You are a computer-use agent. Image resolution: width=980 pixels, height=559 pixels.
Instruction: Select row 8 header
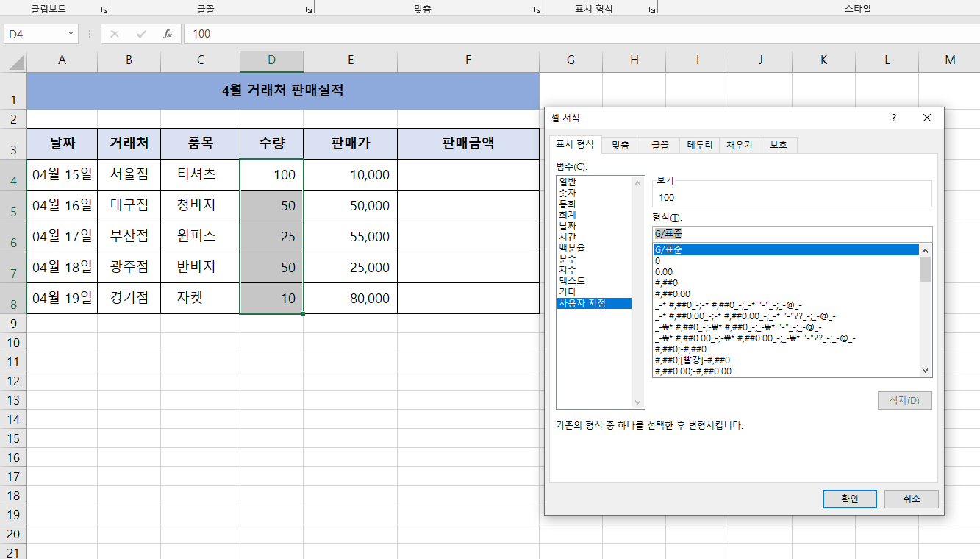13,299
